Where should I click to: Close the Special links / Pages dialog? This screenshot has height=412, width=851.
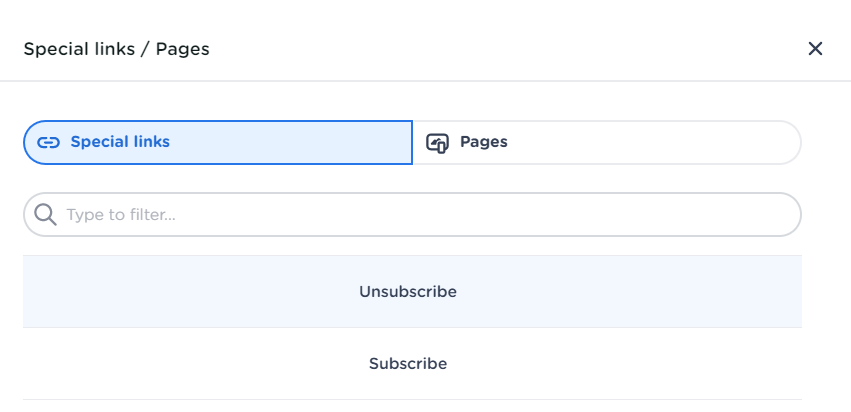coord(815,48)
